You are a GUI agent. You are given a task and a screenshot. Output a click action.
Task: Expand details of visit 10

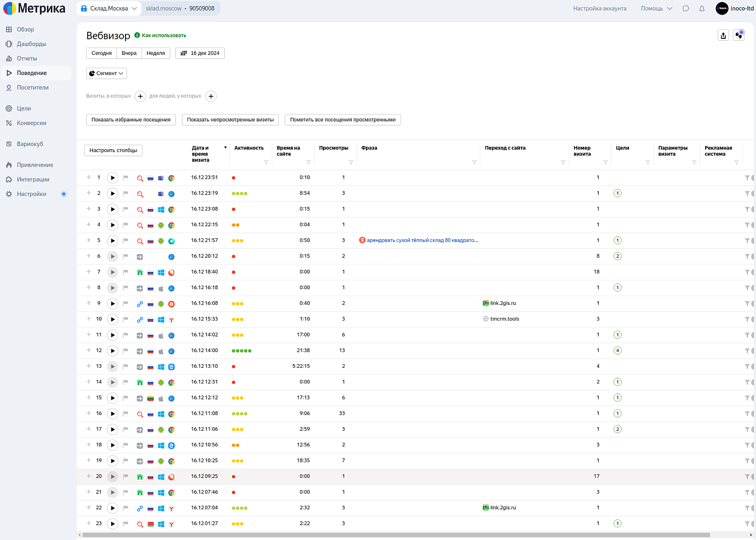pyautogui.click(x=89, y=319)
